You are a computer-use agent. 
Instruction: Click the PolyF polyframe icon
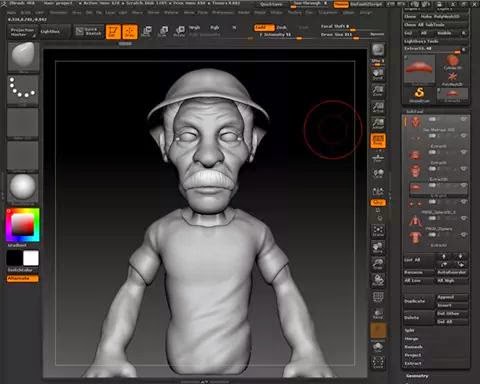(378, 297)
